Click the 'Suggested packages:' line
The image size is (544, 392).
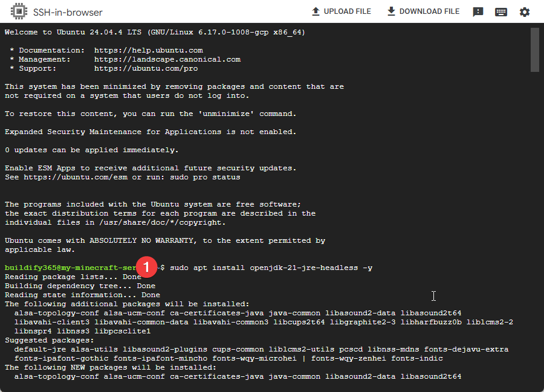pos(50,340)
